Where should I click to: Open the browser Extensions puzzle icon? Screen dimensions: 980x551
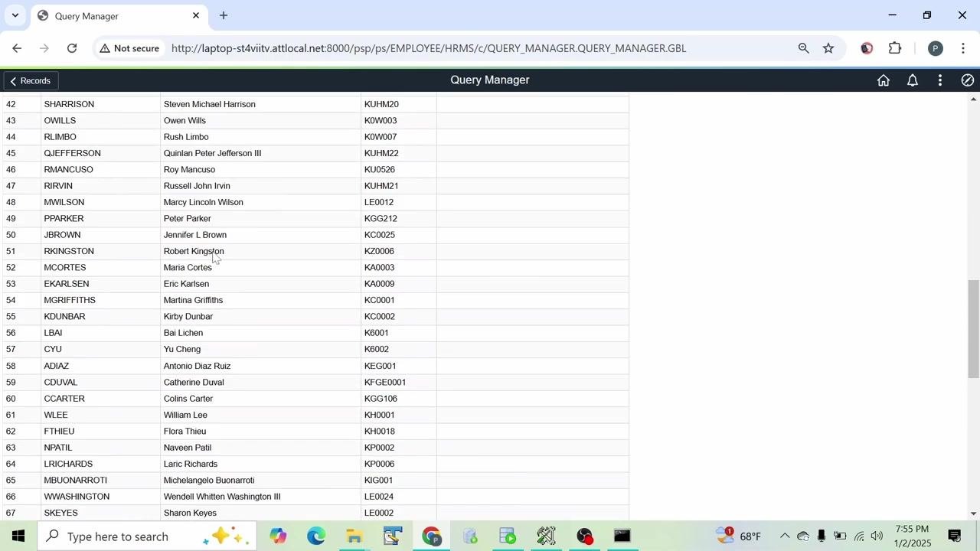click(895, 48)
